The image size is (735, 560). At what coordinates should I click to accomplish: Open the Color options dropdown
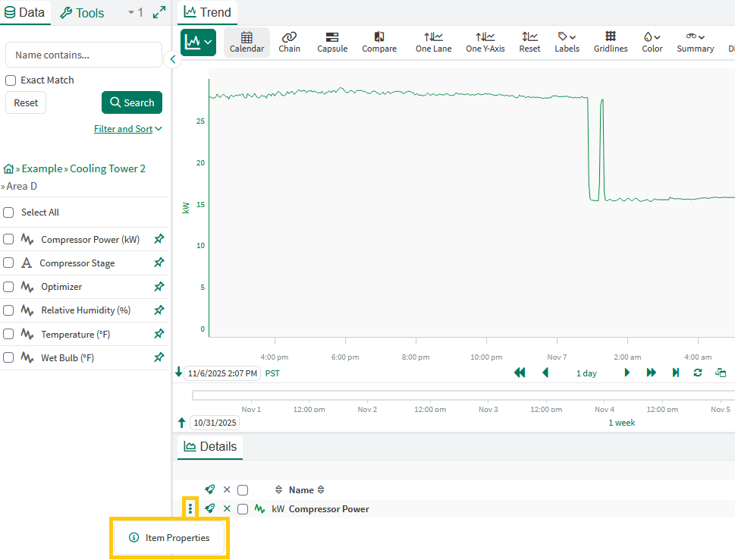click(652, 42)
